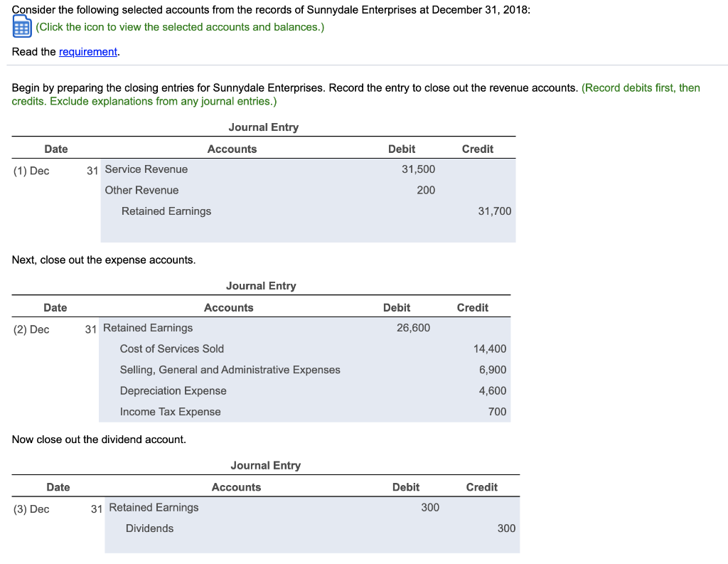Click the (3) Dec date label
Image resolution: width=728 pixels, height=564 pixels.
click(x=31, y=509)
